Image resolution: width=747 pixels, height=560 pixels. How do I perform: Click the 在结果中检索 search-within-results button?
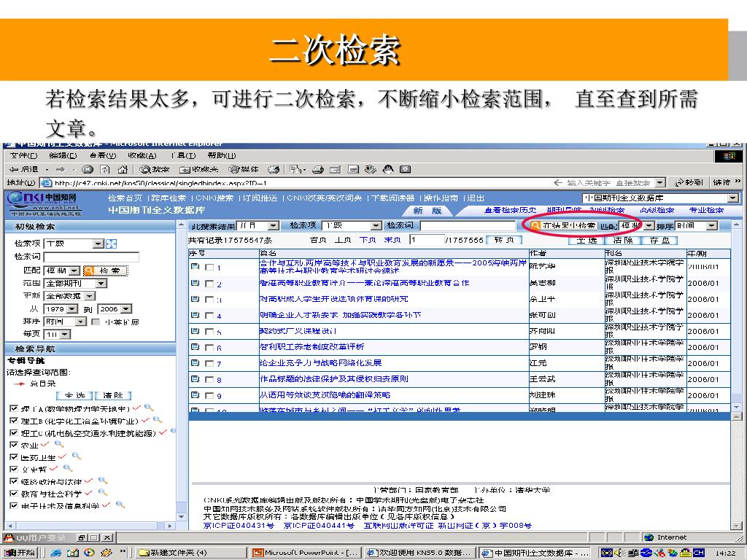(564, 225)
